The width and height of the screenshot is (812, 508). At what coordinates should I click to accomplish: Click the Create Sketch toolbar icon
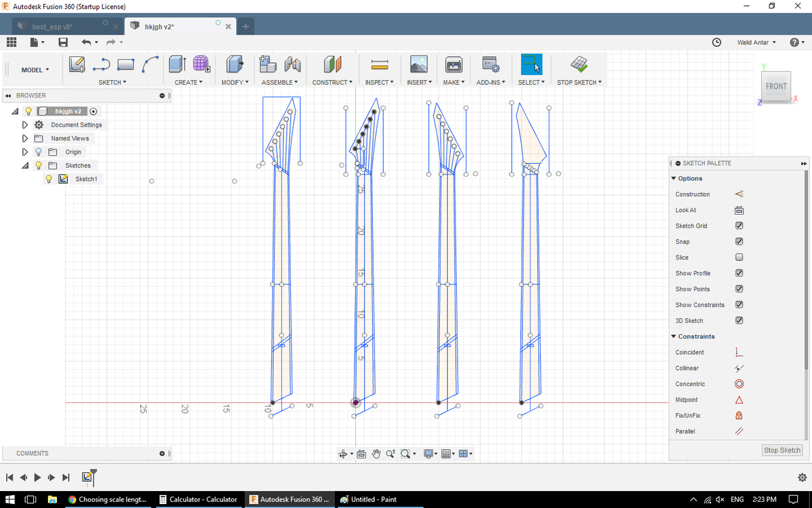[x=76, y=64]
